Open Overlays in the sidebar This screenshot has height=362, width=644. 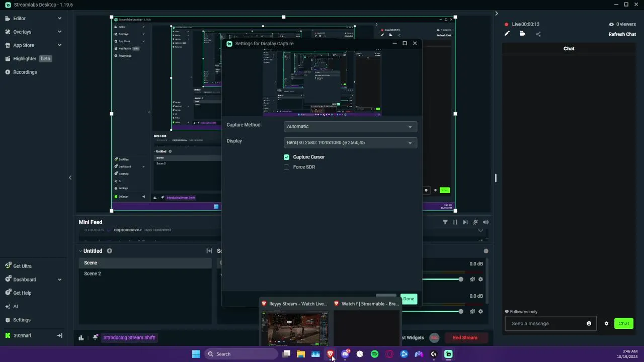[22, 32]
